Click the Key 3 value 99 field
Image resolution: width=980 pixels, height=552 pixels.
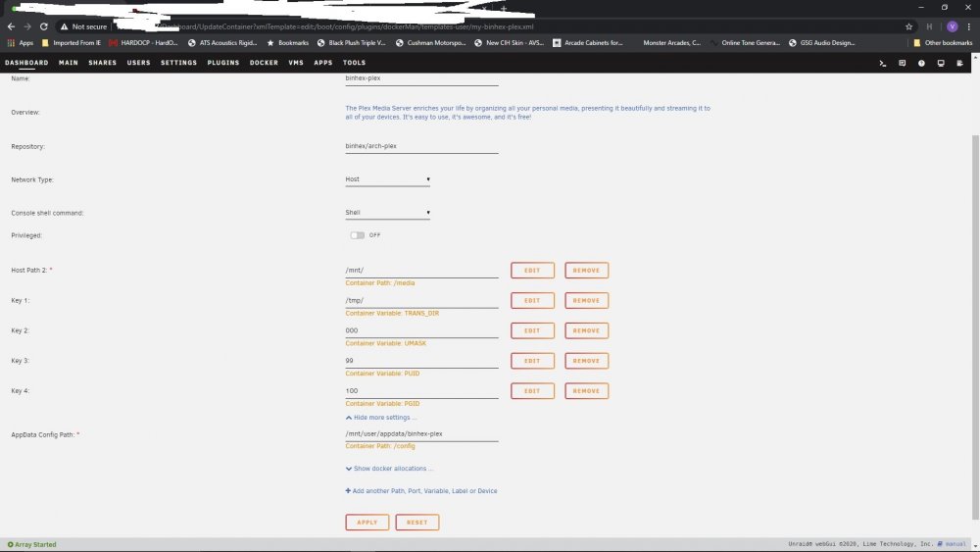point(421,361)
